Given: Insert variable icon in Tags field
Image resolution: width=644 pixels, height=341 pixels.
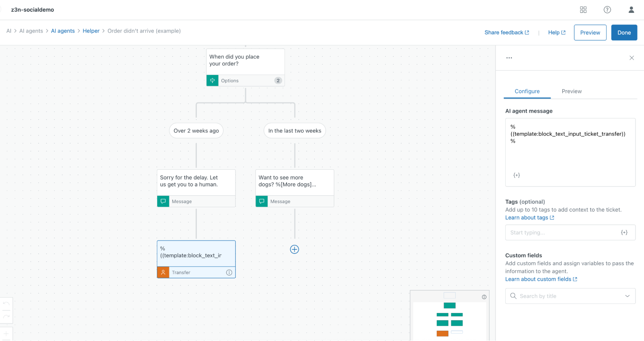Looking at the screenshot, I should coord(624,233).
